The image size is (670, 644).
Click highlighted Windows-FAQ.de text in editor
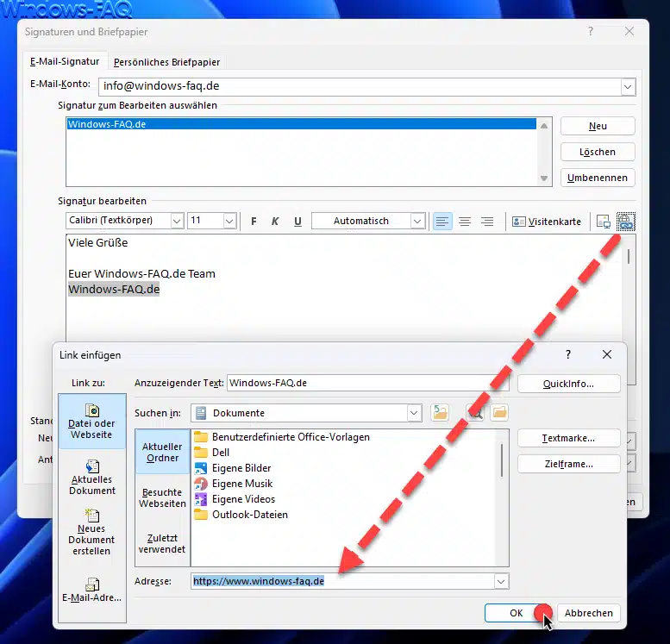click(x=114, y=290)
